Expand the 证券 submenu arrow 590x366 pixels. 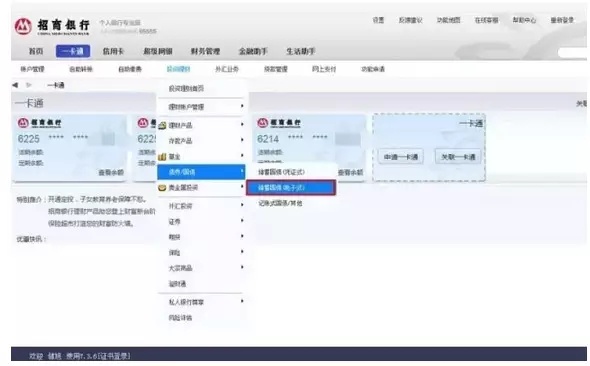(x=242, y=221)
